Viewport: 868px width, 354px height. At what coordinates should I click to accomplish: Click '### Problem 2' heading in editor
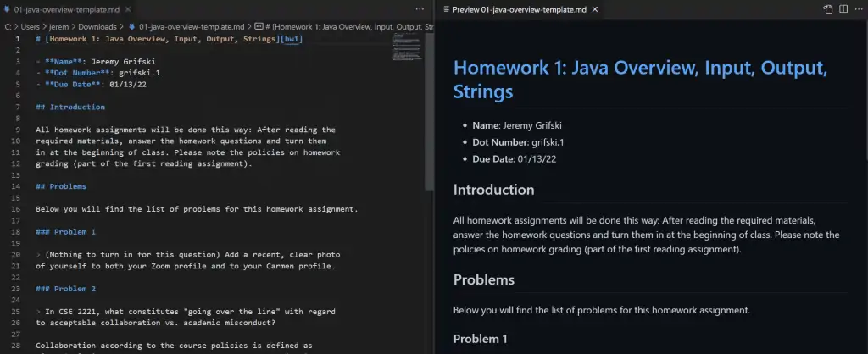tap(65, 289)
